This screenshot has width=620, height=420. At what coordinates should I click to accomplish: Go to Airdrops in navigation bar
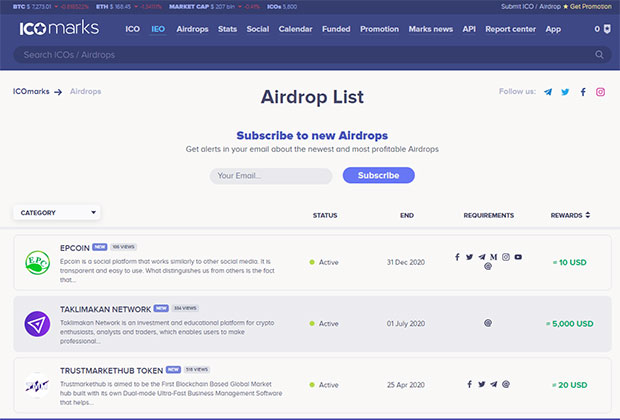[x=192, y=29]
